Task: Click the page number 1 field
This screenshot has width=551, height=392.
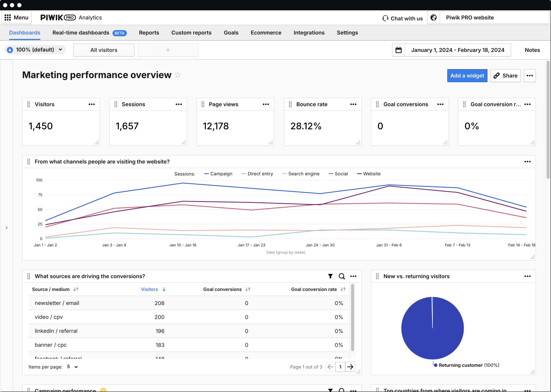Action: coord(340,367)
